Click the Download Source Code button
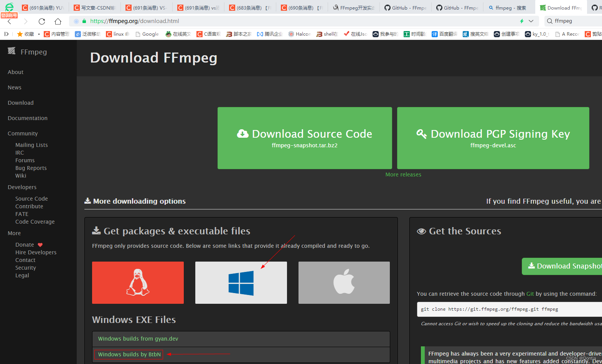Image resolution: width=602 pixels, height=364 pixels. pos(305,138)
